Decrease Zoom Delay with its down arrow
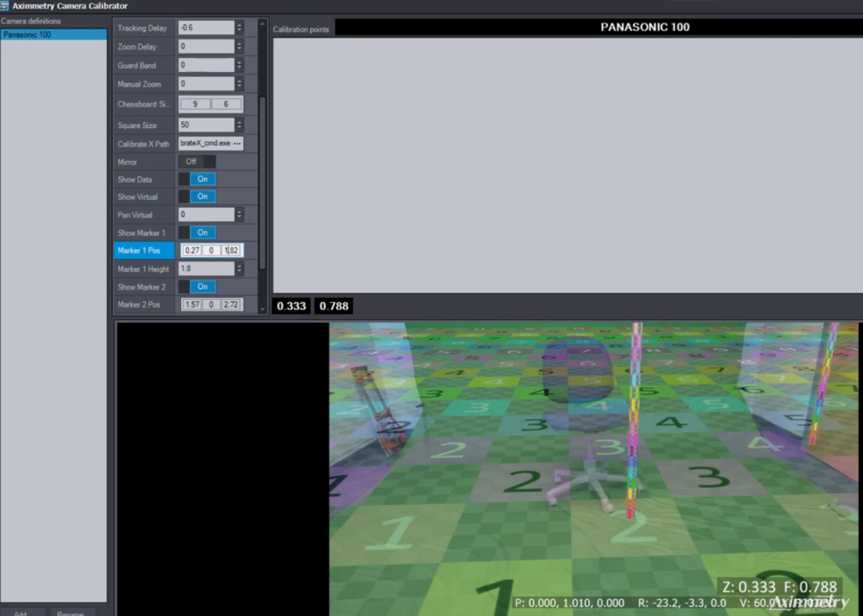 240,49
